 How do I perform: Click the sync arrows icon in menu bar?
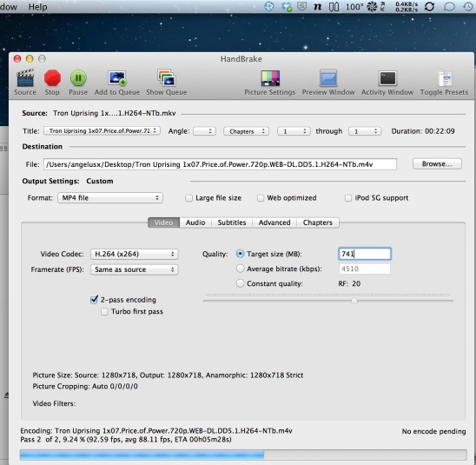[x=430, y=6]
